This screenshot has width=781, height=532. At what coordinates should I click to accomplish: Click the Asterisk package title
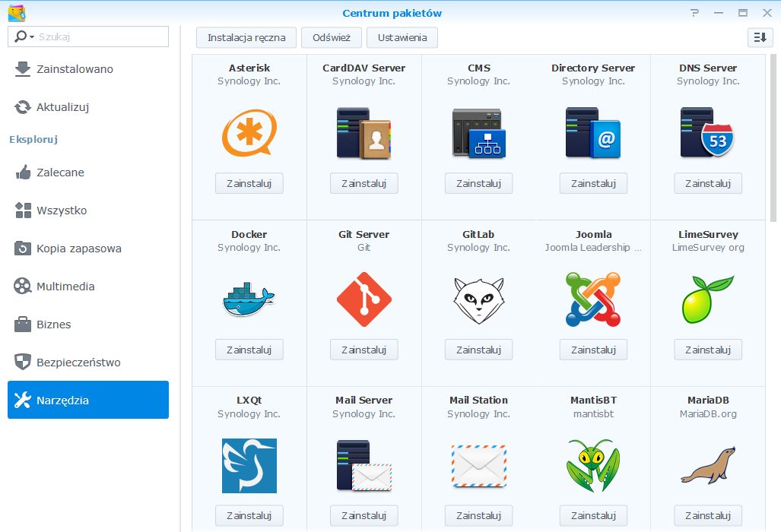pyautogui.click(x=249, y=68)
